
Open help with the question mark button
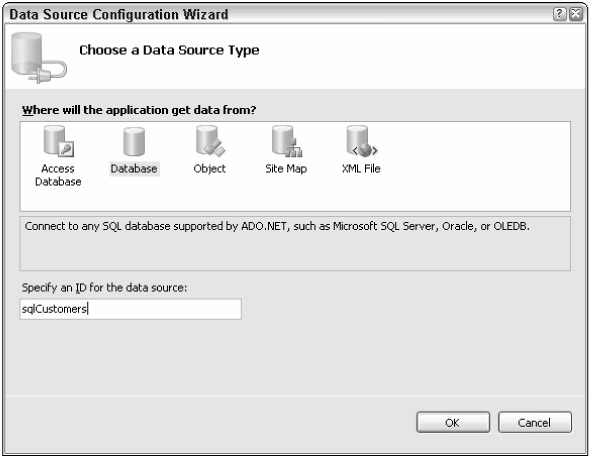coord(559,14)
